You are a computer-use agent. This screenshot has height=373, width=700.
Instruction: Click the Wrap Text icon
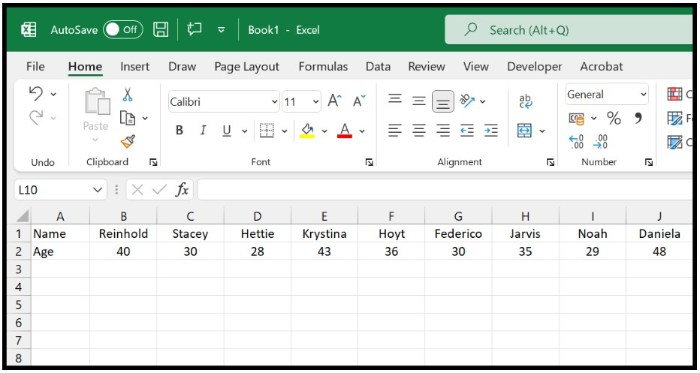pos(526,101)
